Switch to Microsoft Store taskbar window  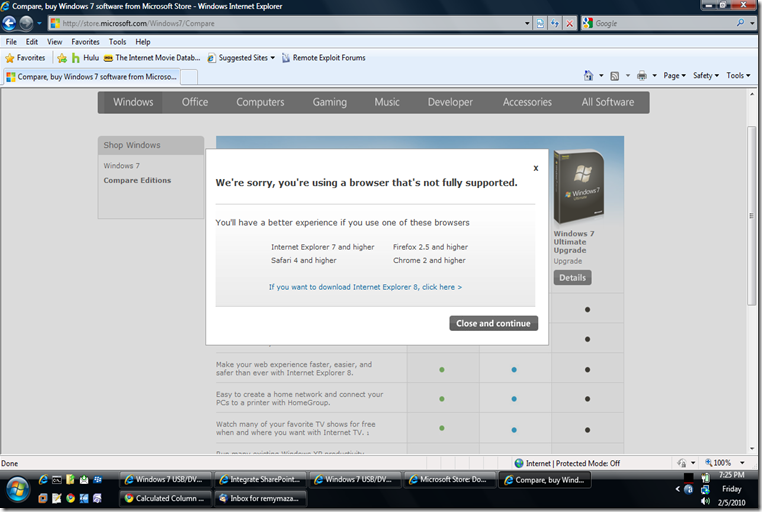[449, 479]
